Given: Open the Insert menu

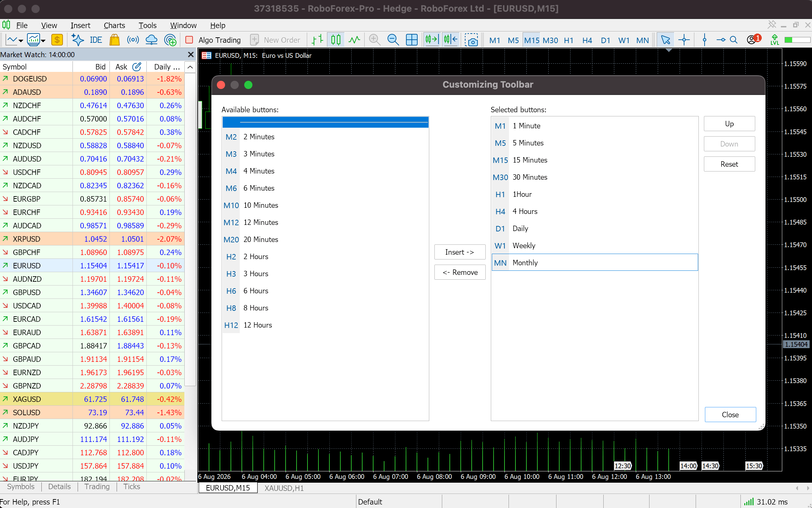Looking at the screenshot, I should point(80,25).
